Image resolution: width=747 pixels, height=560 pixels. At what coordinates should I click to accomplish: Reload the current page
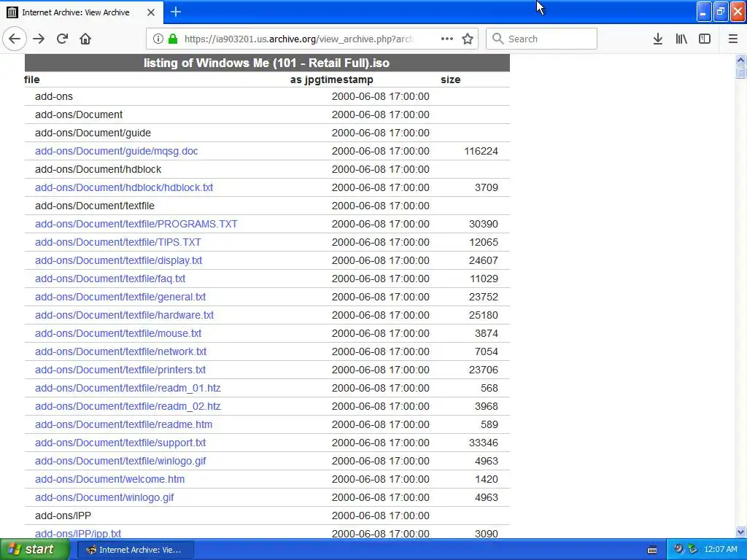pyautogui.click(x=62, y=39)
